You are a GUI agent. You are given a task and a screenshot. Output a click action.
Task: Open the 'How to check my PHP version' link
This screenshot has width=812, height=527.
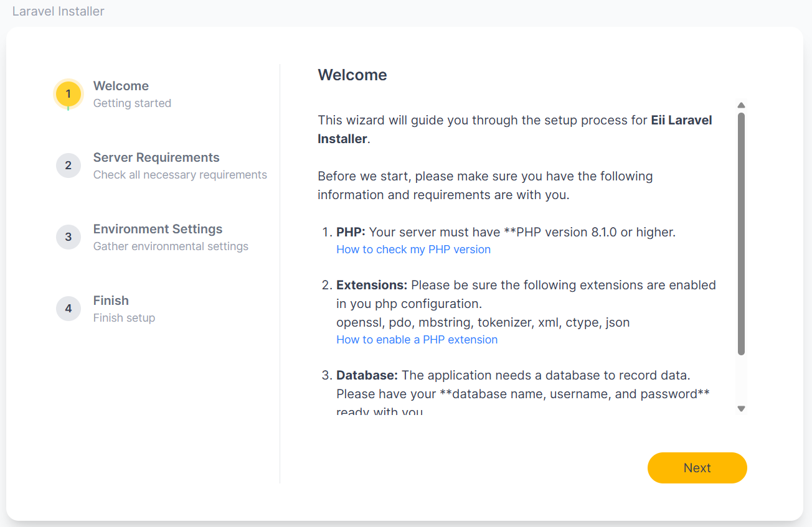tap(413, 250)
